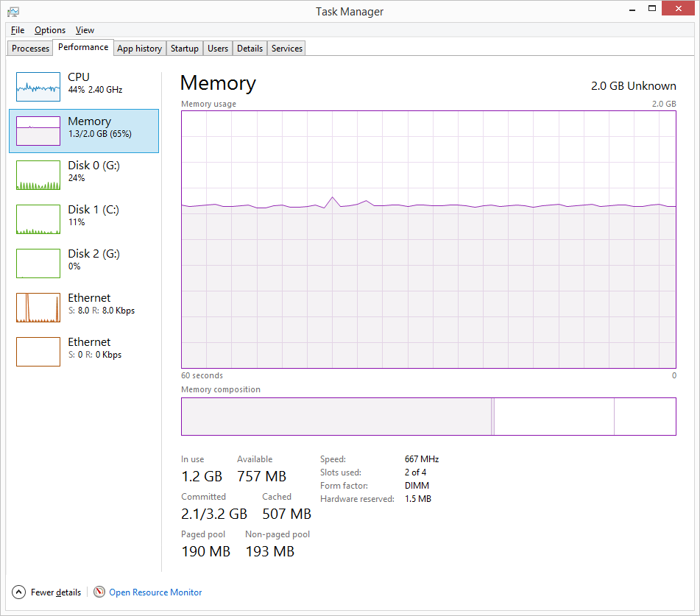The width and height of the screenshot is (700, 616).
Task: Switch to the Services tab
Action: [286, 49]
